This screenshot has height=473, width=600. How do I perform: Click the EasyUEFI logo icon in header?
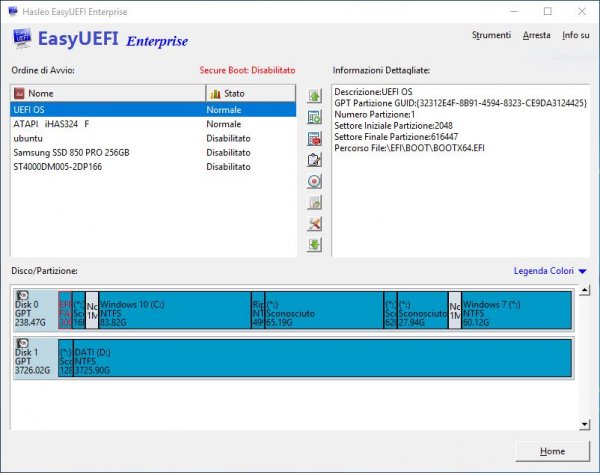[x=22, y=39]
